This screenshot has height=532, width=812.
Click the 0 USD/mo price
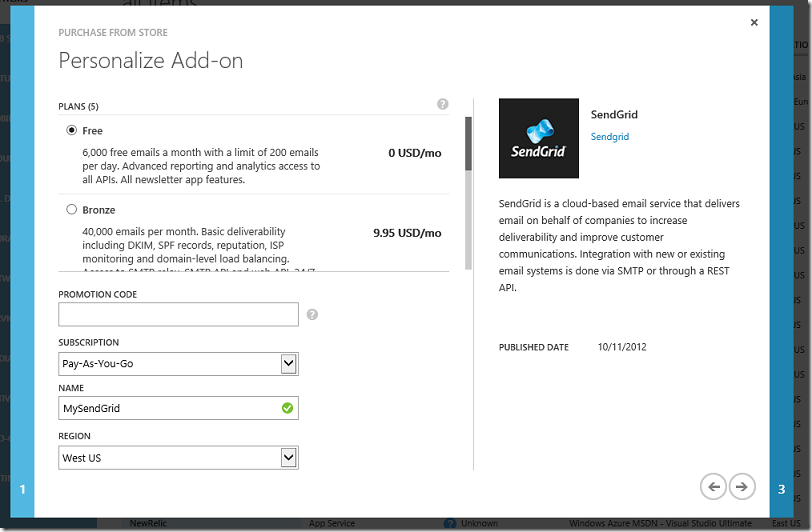415,153
